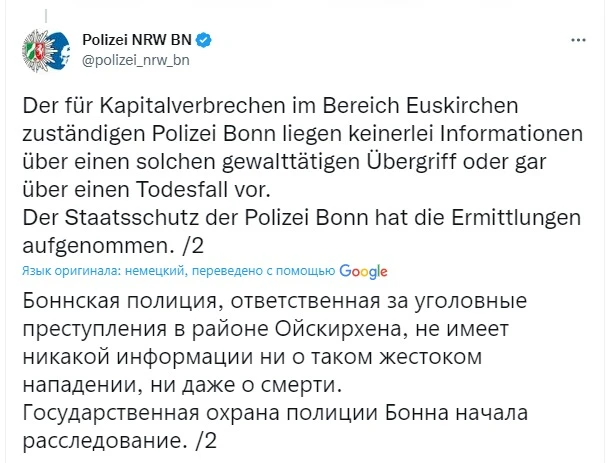Click the @polizei_nrw_bn handle
Image resolution: width=612 pixels, height=463 pixels.
133,60
